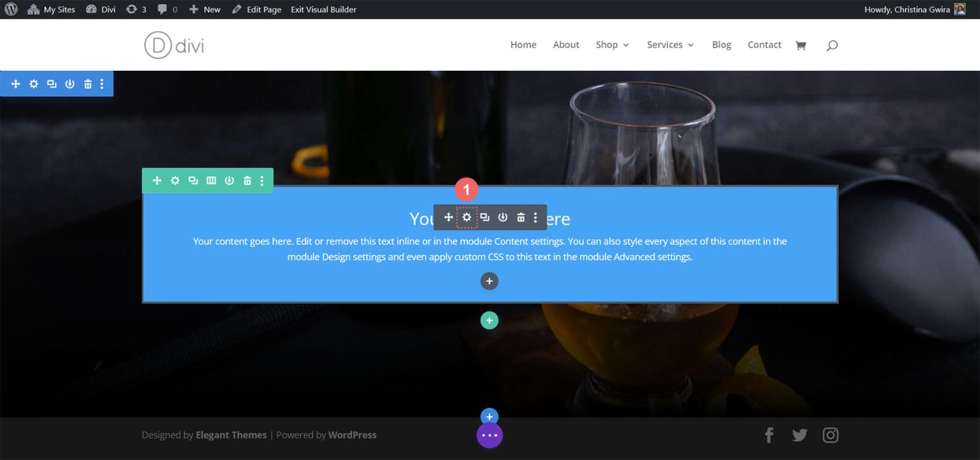Viewport: 980px width, 460px height.
Task: View the shopping cart icon
Action: tap(801, 45)
